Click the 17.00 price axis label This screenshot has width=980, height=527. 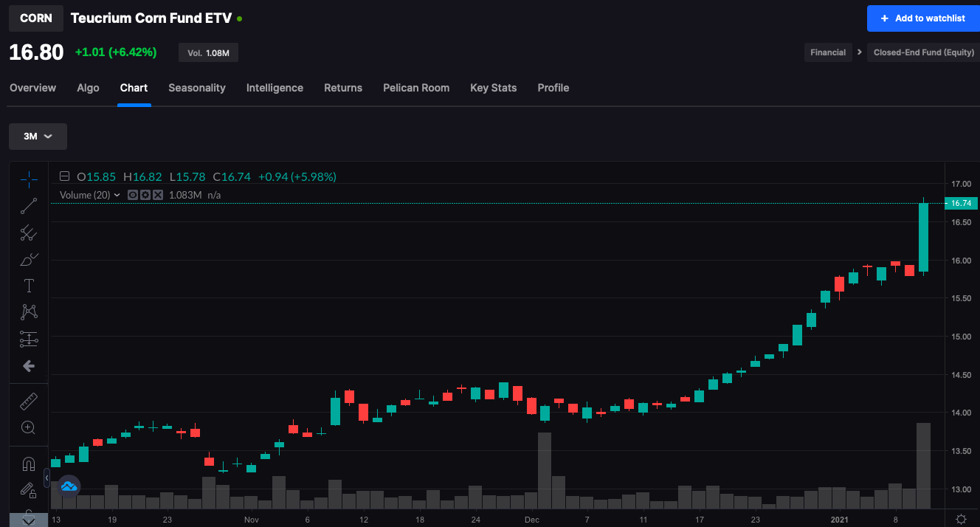click(961, 184)
